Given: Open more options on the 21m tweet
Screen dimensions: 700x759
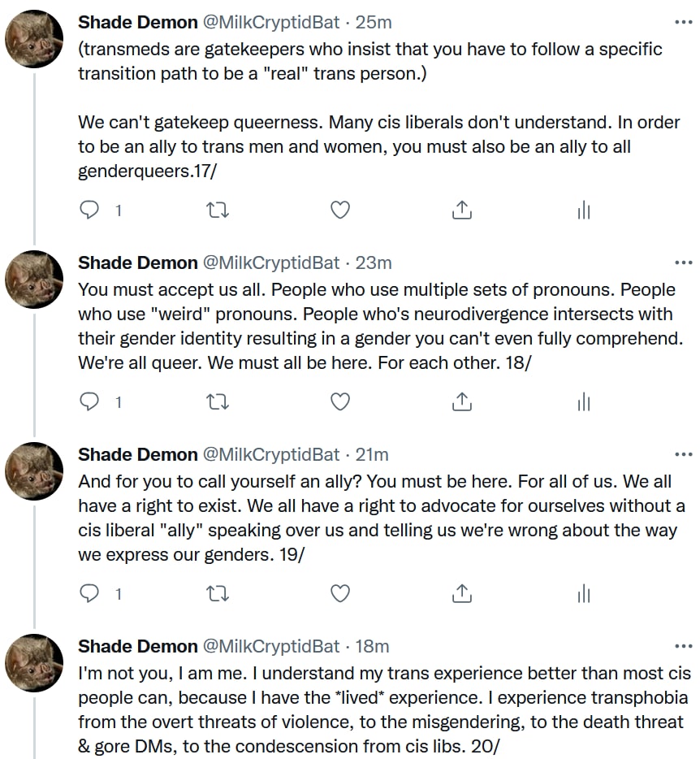Looking at the screenshot, I should (x=684, y=454).
